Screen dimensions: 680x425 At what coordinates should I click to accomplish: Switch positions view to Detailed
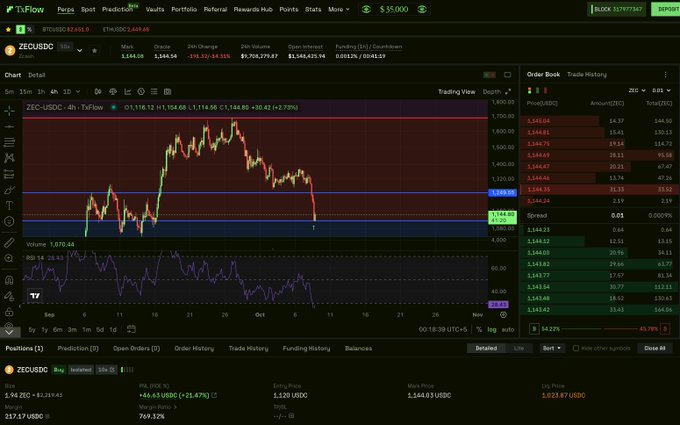point(486,348)
